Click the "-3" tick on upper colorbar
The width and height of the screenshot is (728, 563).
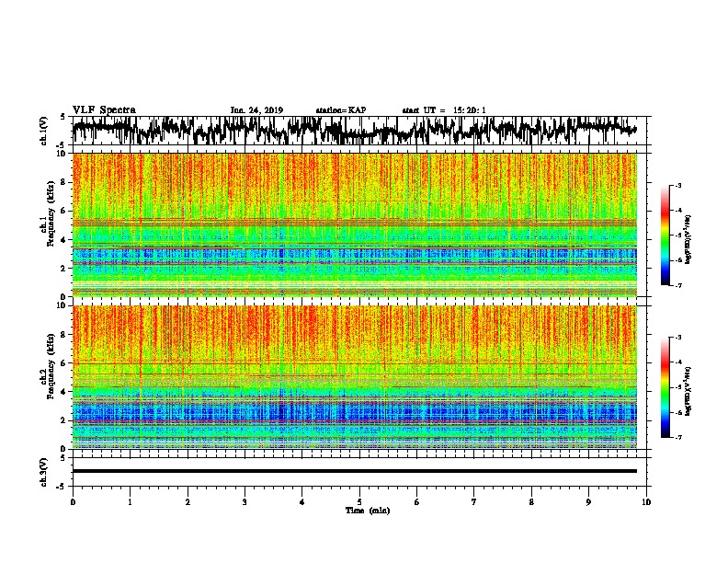677,185
